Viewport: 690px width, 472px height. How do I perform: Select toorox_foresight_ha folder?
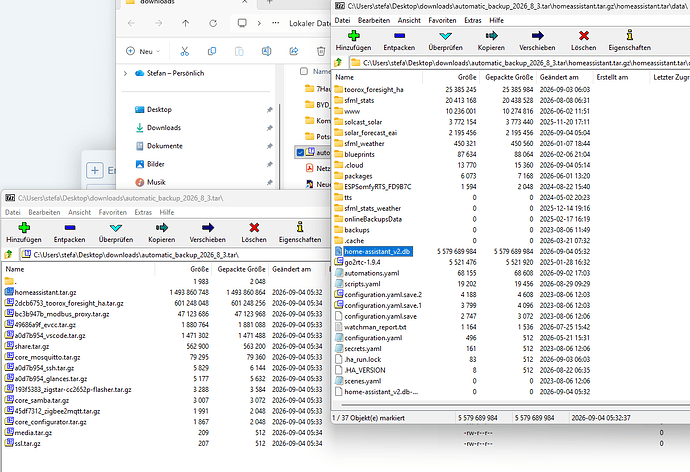coord(374,90)
